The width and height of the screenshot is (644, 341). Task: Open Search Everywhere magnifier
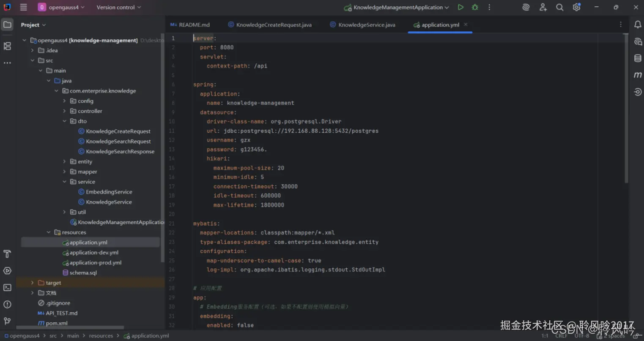559,7
